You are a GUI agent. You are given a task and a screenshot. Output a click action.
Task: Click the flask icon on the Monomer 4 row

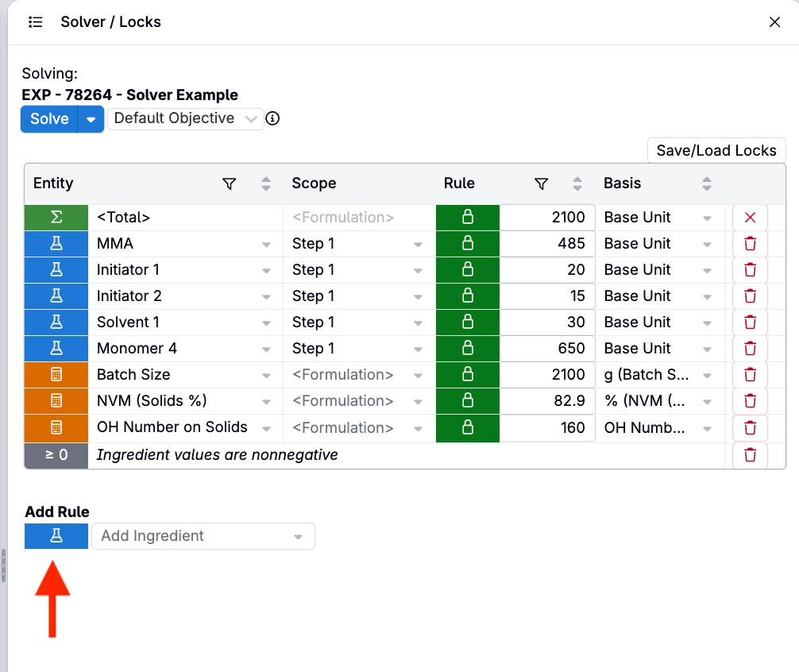coord(56,349)
